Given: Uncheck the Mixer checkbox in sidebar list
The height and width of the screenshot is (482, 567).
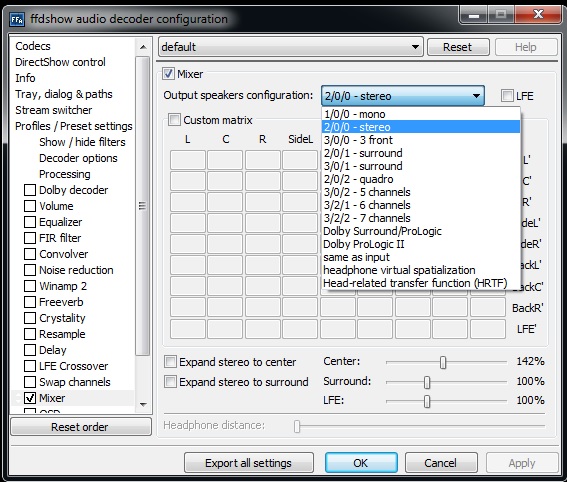Looking at the screenshot, I should point(30,398).
